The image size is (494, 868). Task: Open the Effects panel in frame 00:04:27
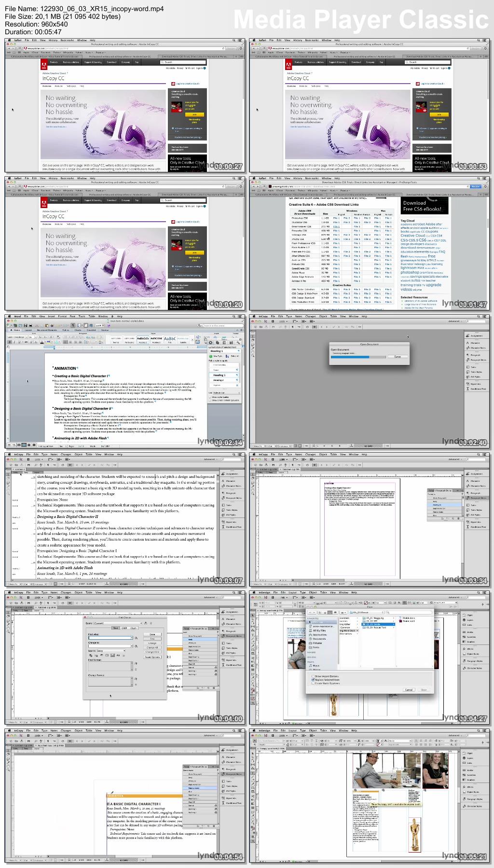[x=468, y=649]
